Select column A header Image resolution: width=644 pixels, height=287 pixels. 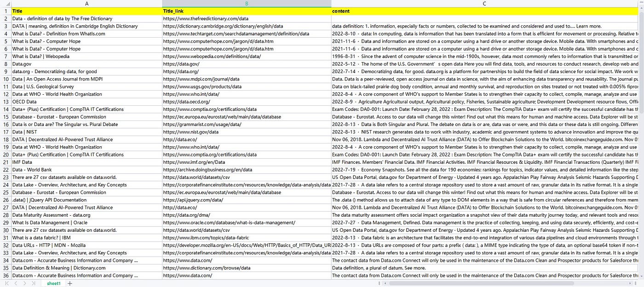coord(87,4)
